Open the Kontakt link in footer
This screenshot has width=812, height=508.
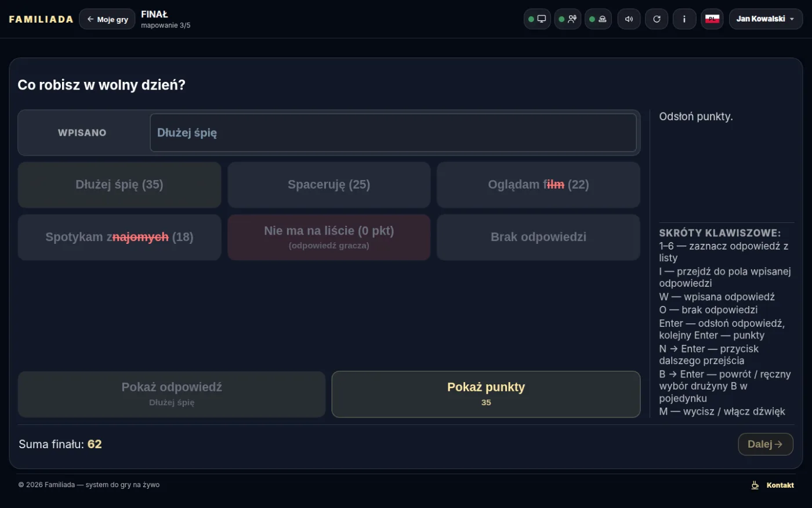[780, 485]
